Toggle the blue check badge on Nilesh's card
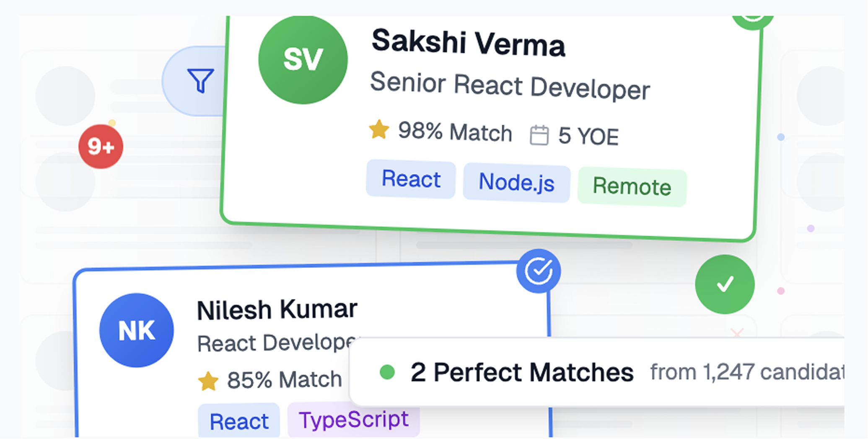Screen dimensions: 868x439 pos(539,271)
